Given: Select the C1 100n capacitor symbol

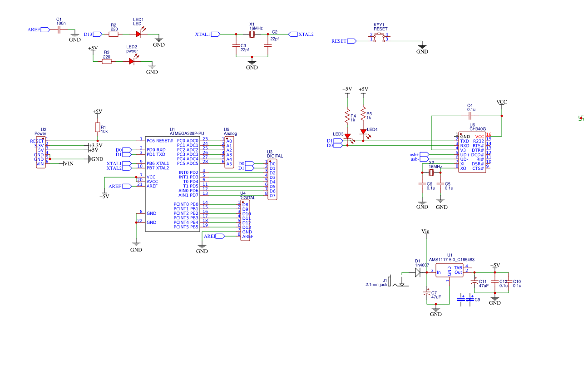Looking at the screenshot, I should (x=59, y=30).
